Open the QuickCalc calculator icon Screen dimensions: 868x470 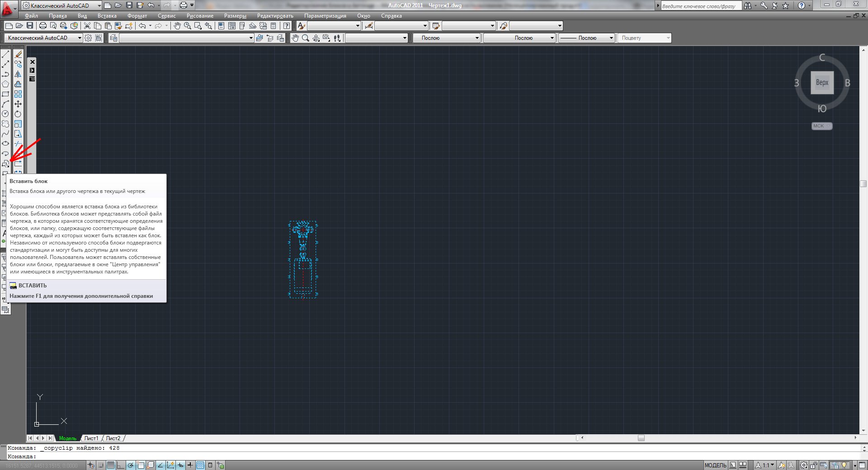(x=274, y=26)
